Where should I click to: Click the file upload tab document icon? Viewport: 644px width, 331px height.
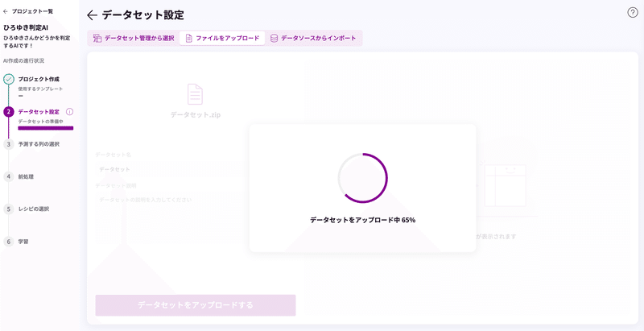[x=189, y=38]
